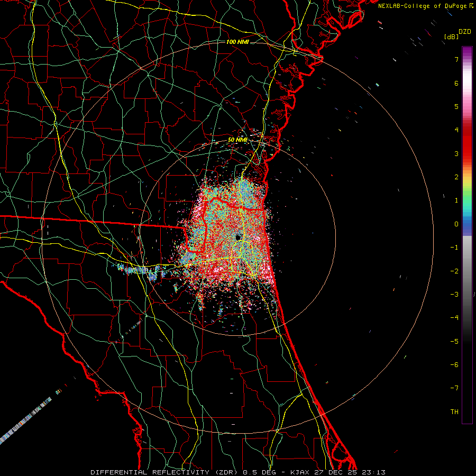Pick the 3 dB legend label

456,153
